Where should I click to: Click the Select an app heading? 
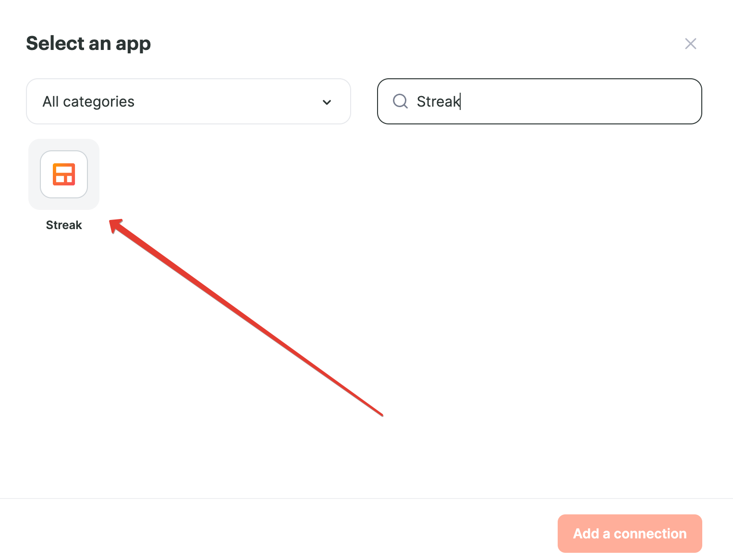88,43
